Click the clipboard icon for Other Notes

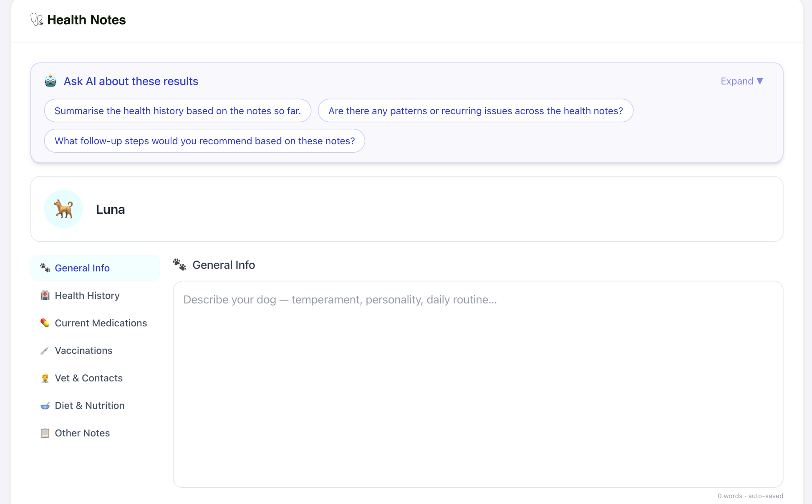coord(45,433)
